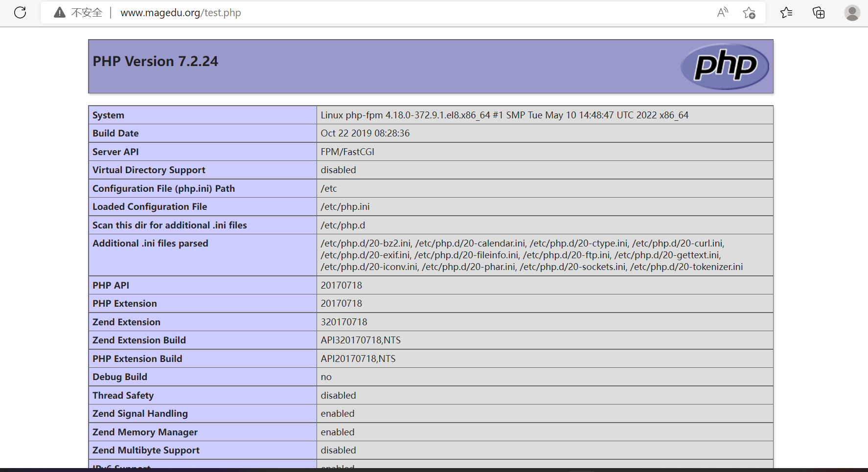Screen dimensions: 868x472
Task: Open the Read aloud icon in address bar
Action: point(722,12)
